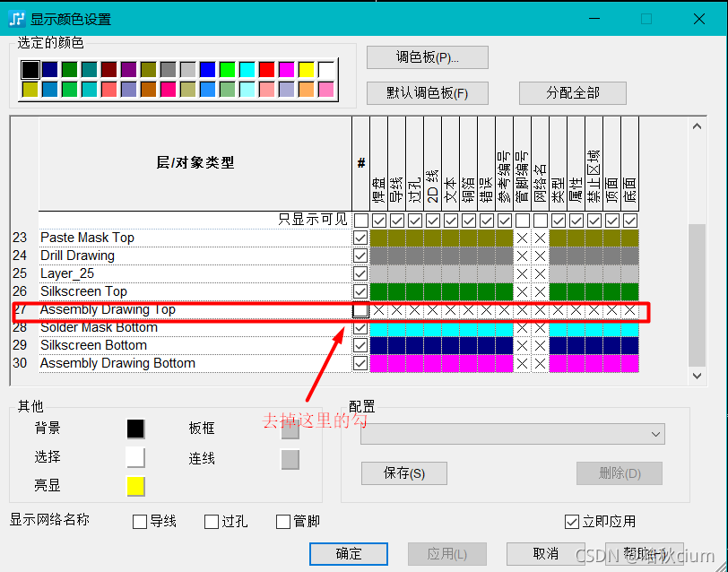The width and height of the screenshot is (728, 572).
Task: Toggle the 焊盘 column visibility checkbox
Action: 379,221
